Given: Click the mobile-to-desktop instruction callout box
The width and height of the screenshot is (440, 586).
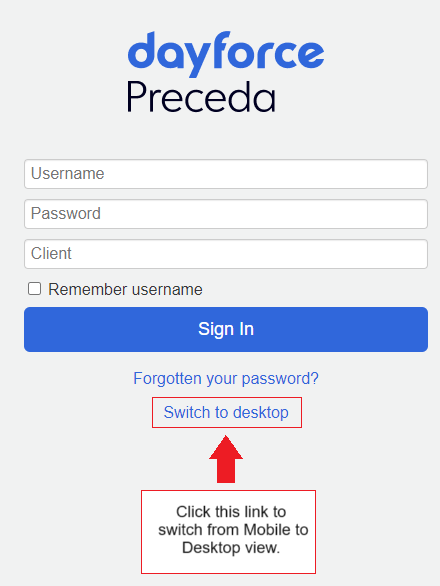Looking at the screenshot, I should (228, 532).
